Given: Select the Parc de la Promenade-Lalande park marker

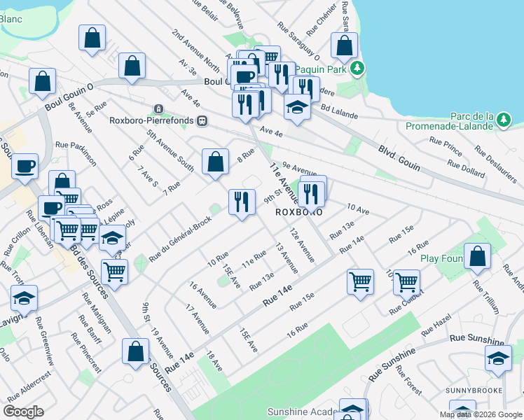Looking at the screenshot, I should pos(503,120).
